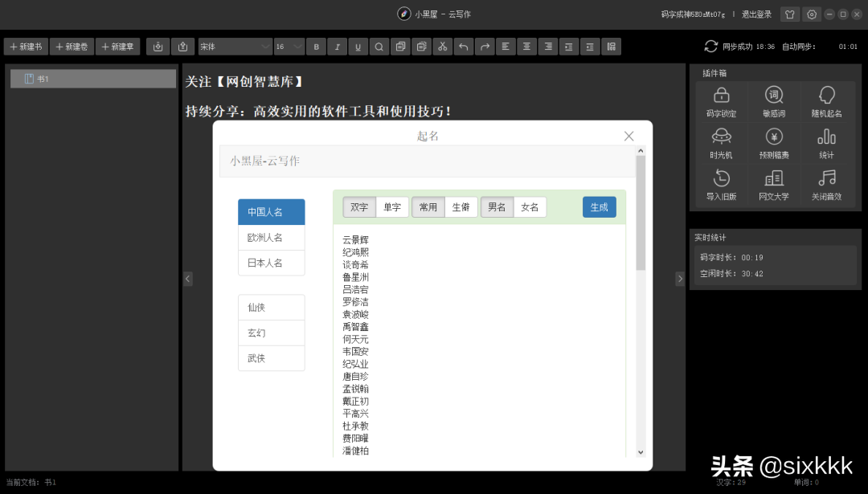
Task: Choose the 单字 single-character option
Action: point(392,207)
